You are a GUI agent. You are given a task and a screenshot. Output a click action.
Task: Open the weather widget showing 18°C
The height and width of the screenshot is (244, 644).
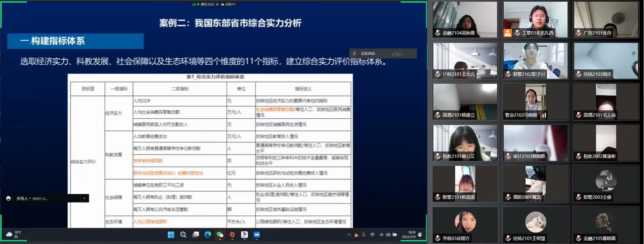coord(13,234)
